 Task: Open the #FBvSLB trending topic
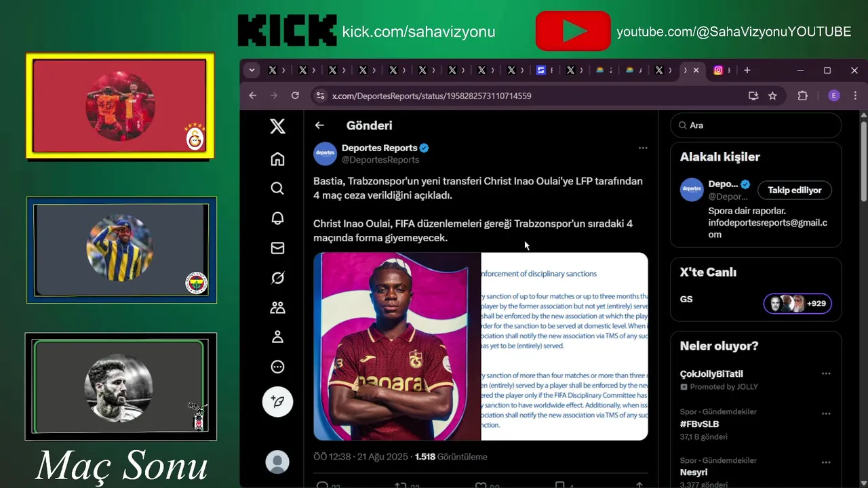point(699,424)
